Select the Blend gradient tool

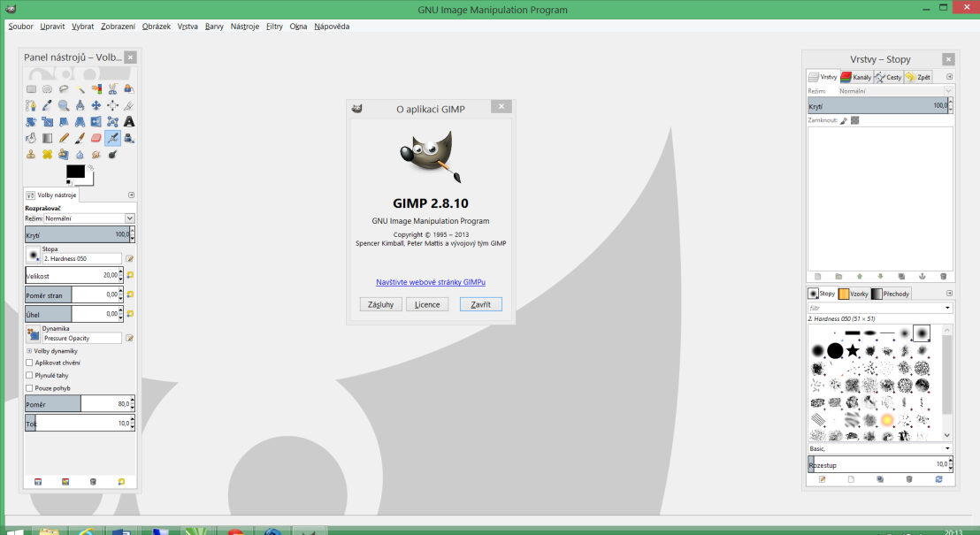coord(47,137)
